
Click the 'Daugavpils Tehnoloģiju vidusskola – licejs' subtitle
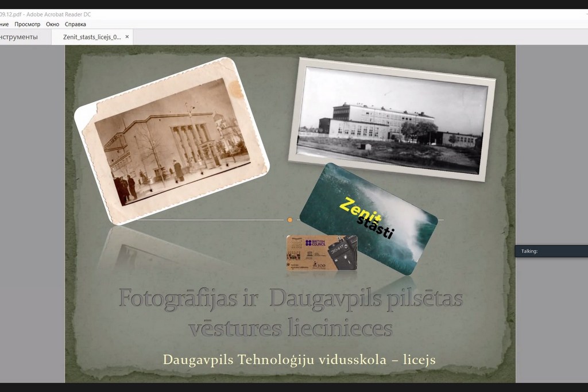coord(299,360)
